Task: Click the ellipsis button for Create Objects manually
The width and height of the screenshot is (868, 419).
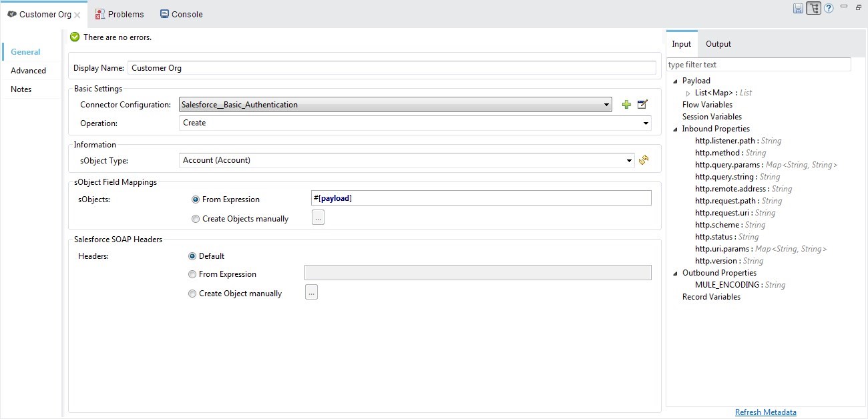Action: 318,218
